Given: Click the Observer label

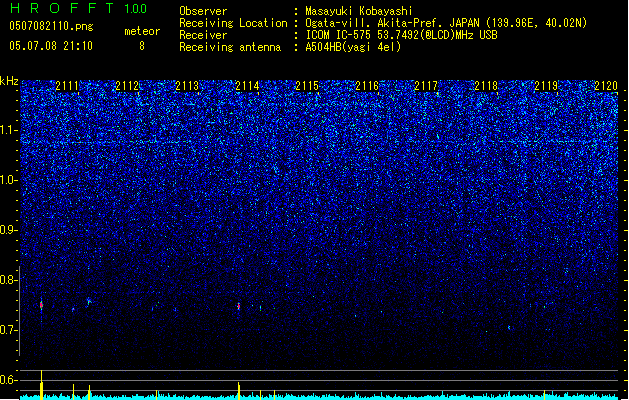Looking at the screenshot, I should pos(203,11).
